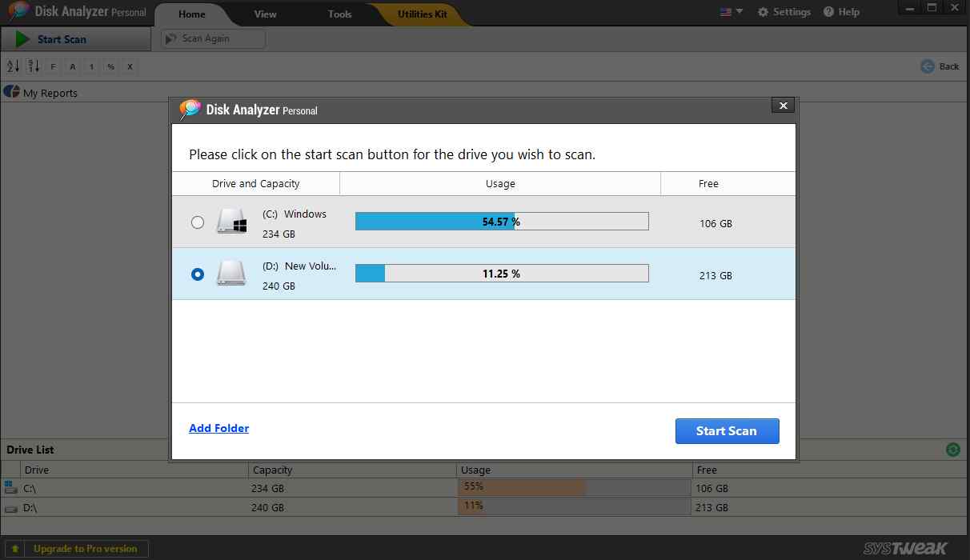Click the percent icon in the toolbar
970x560 pixels.
tap(110, 66)
